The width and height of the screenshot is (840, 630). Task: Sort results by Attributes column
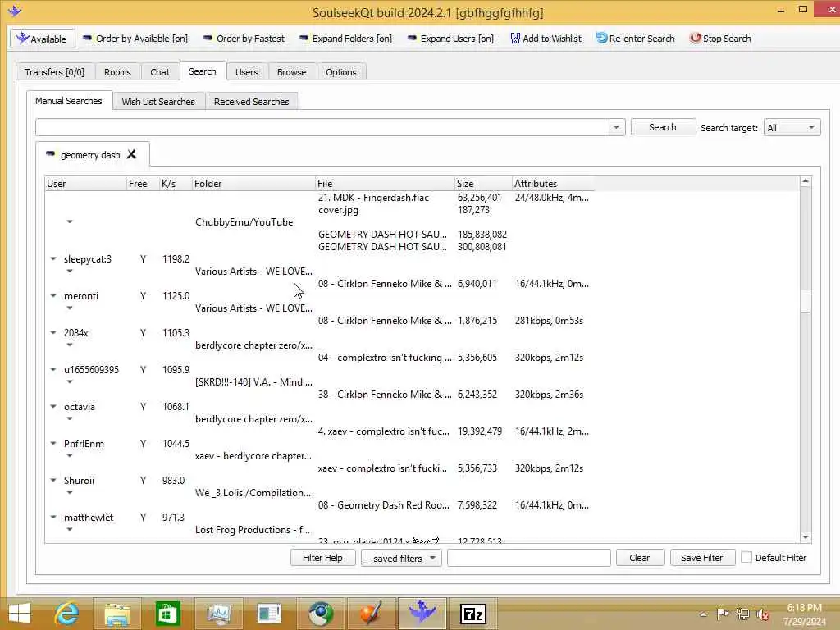point(554,183)
